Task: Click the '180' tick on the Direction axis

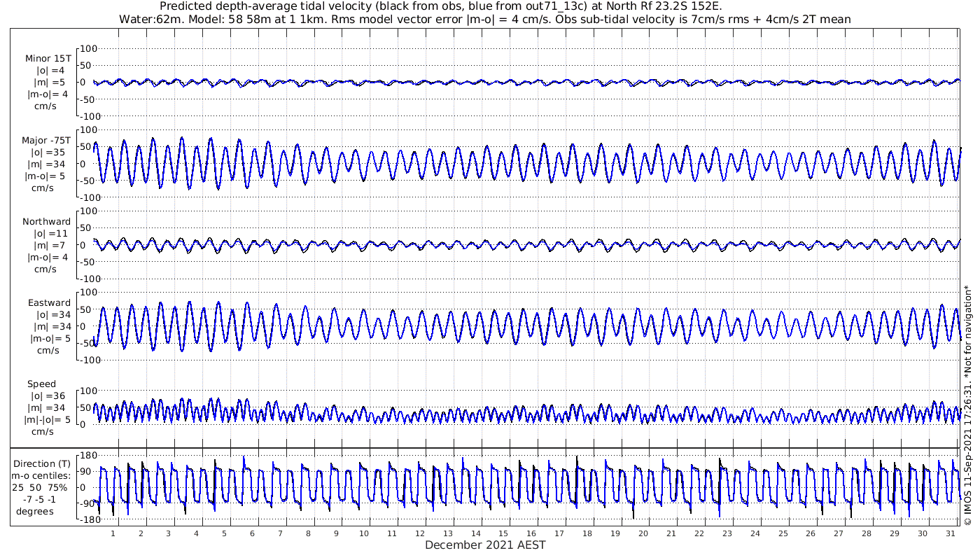Action: (88, 455)
